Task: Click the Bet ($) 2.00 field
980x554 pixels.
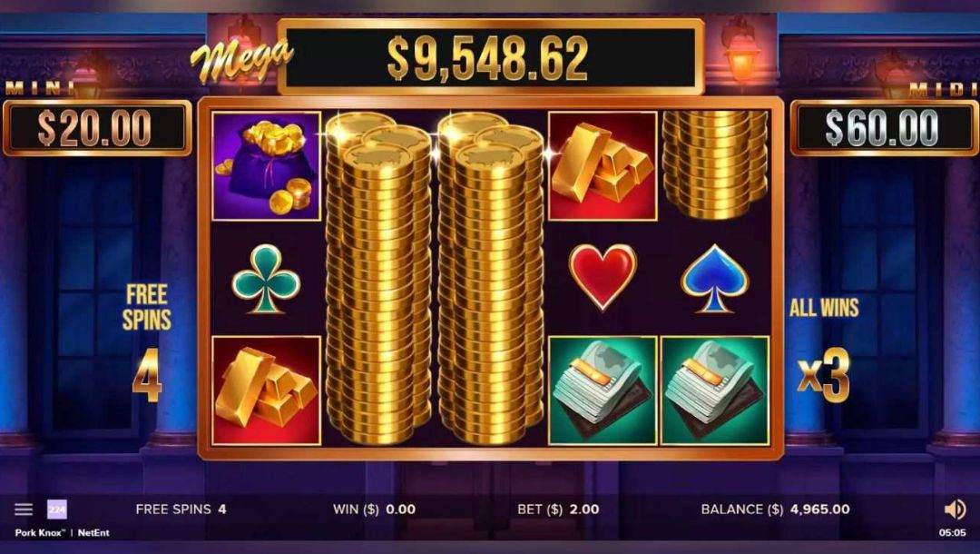Action: 558,509
